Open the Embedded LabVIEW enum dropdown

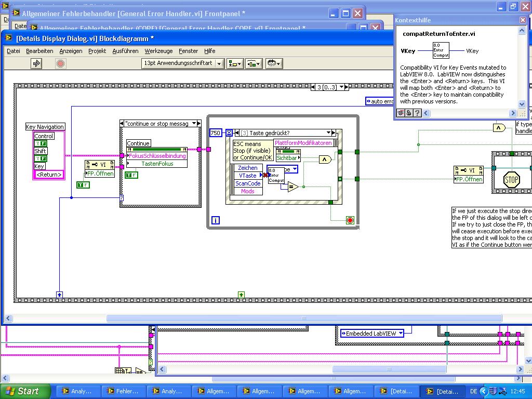point(400,334)
